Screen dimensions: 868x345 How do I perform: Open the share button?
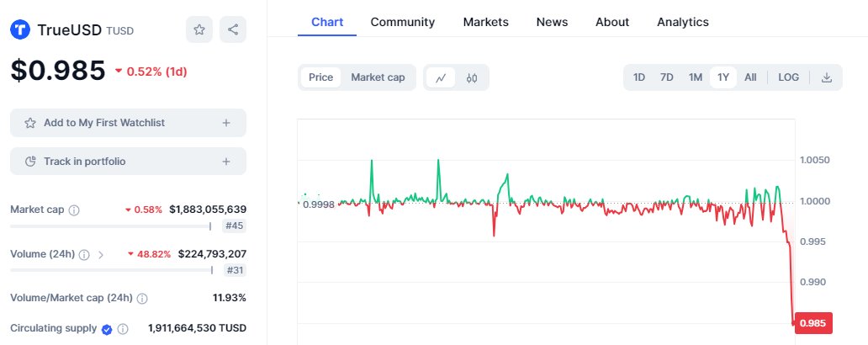[233, 29]
